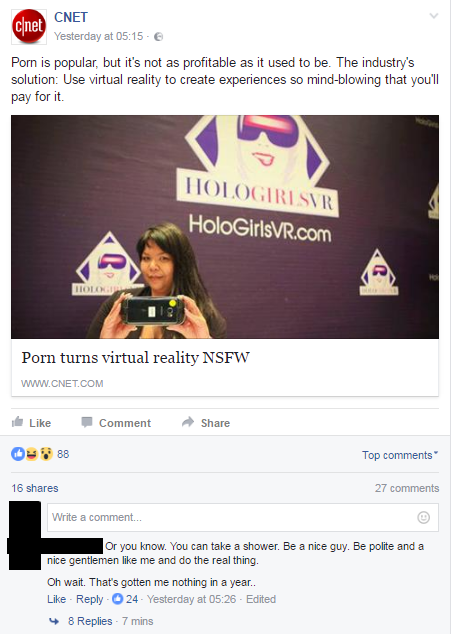Open the Top comments sort dropdown

point(400,455)
